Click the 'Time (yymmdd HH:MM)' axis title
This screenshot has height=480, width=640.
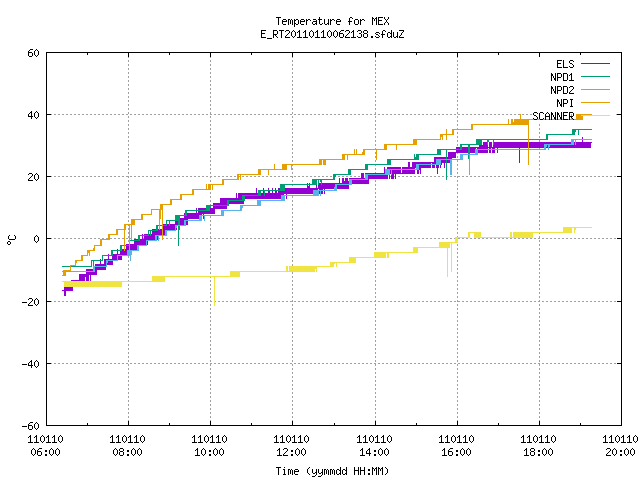pyautogui.click(x=332, y=471)
